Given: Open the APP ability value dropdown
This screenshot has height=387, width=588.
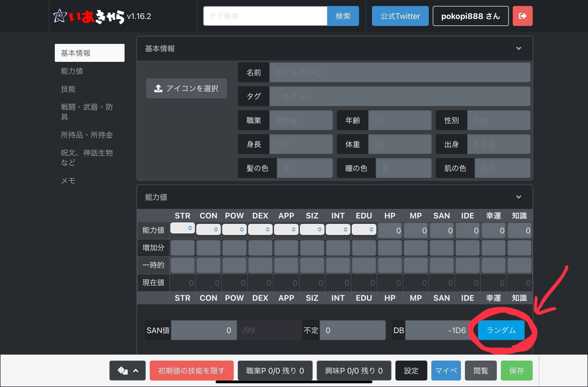Looking at the screenshot, I should (286, 229).
